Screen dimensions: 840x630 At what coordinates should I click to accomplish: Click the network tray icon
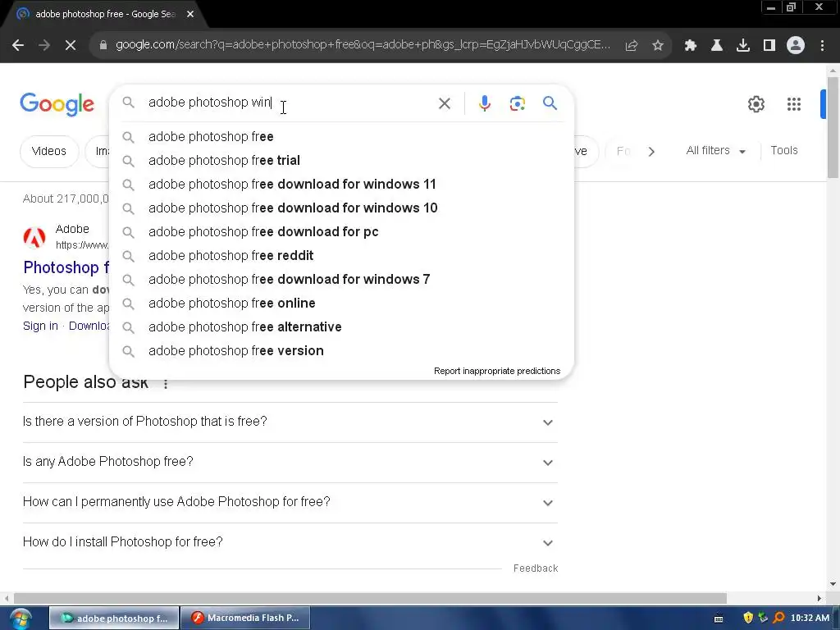(764, 618)
